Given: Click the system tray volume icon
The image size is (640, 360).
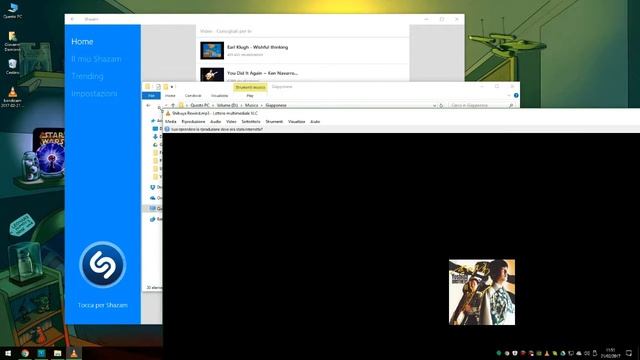Looking at the screenshot, I should 587,353.
